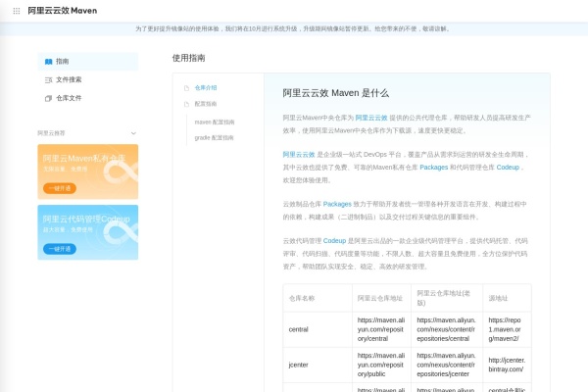This screenshot has width=588, height=392.
Task: Click the document icon beside 配置指南
Action: coord(186,104)
